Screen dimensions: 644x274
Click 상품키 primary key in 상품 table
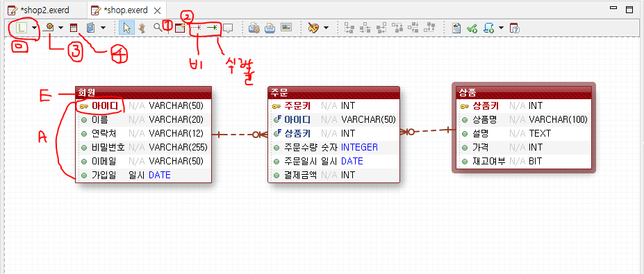pyautogui.click(x=524, y=106)
